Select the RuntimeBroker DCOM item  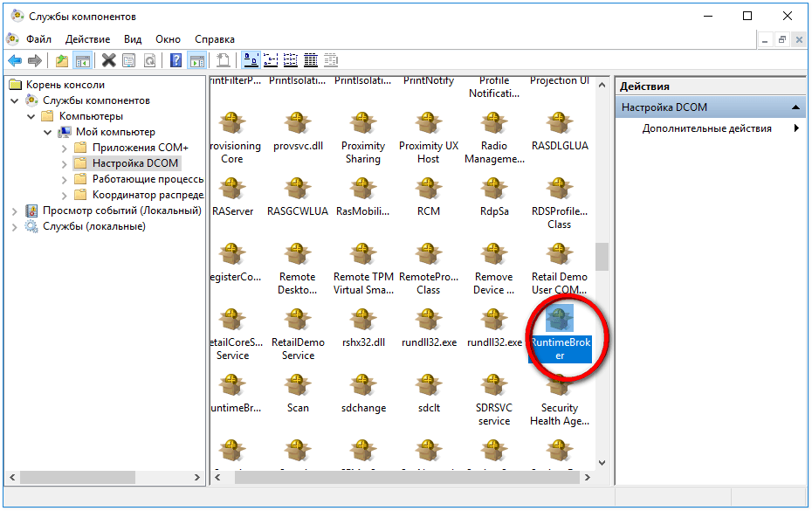tap(560, 333)
